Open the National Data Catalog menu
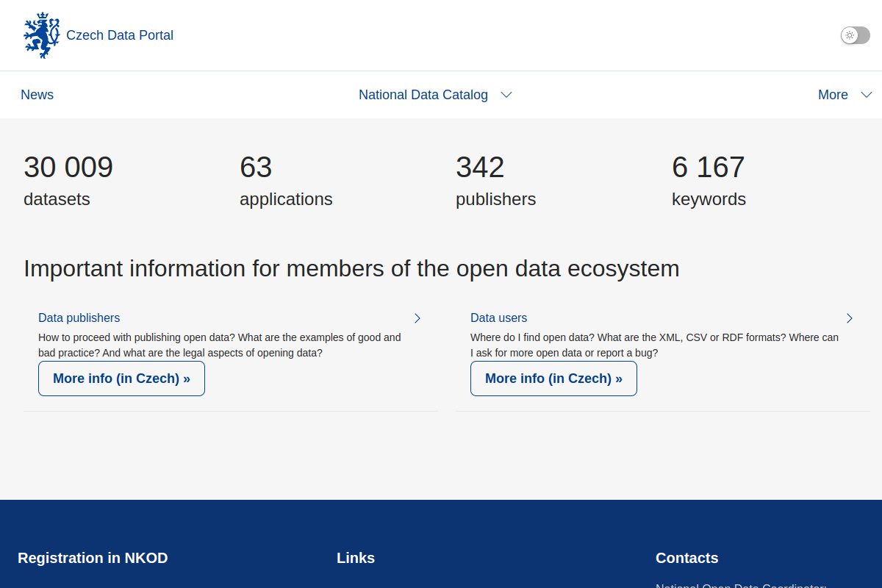This screenshot has width=882, height=588. tap(423, 95)
